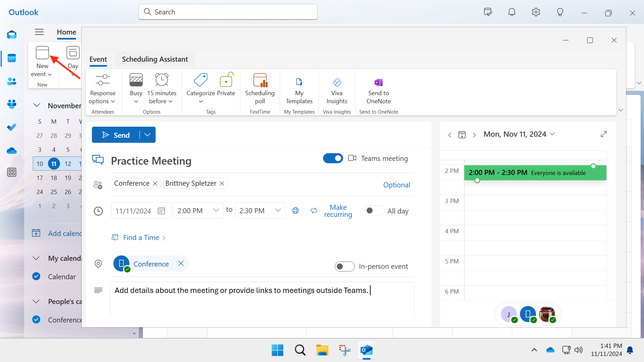644x362 pixels.
Task: Open My Templates
Action: pyautogui.click(x=299, y=88)
